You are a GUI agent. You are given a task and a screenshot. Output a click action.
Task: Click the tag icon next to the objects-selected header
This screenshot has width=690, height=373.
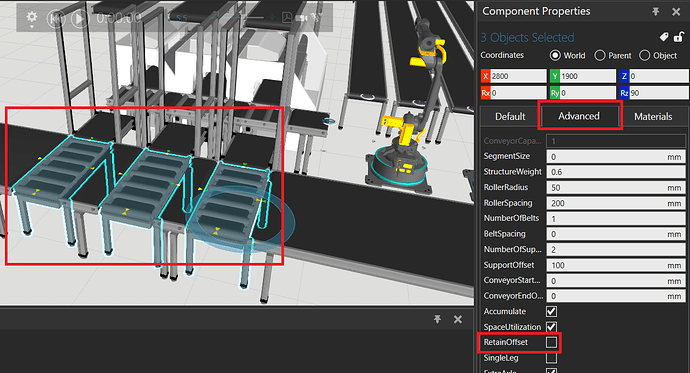point(664,37)
